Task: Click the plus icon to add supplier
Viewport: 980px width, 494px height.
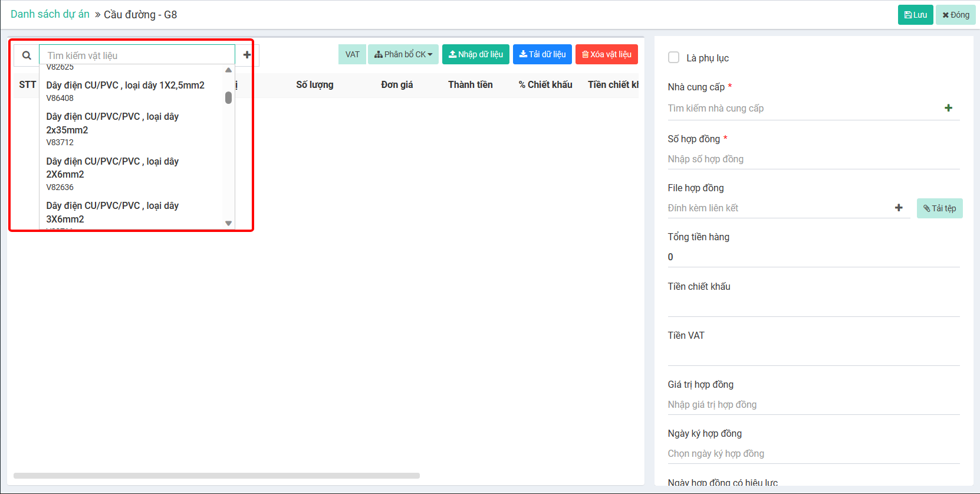Action: pyautogui.click(x=948, y=108)
